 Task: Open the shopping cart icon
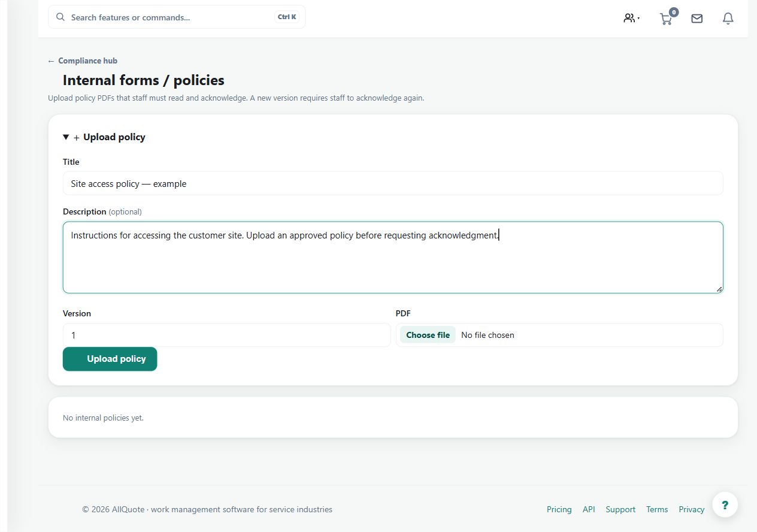click(666, 19)
